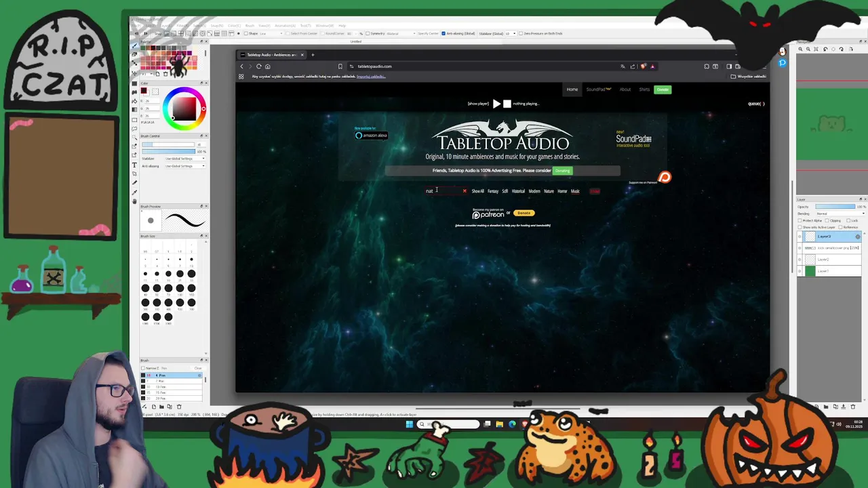Screen dimensions: 868x488
Task: Select the Hand pan tool in paint toolbar
Action: coord(134,201)
